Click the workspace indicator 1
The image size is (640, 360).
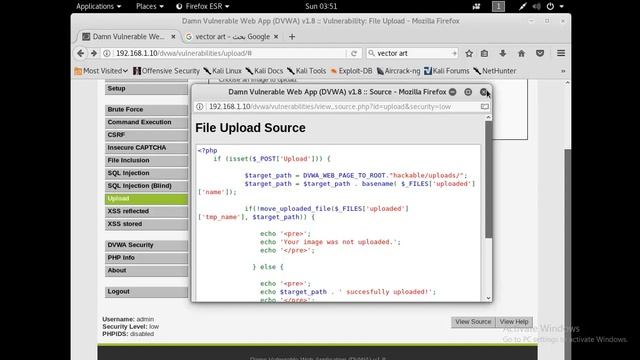pyautogui.click(x=498, y=6)
